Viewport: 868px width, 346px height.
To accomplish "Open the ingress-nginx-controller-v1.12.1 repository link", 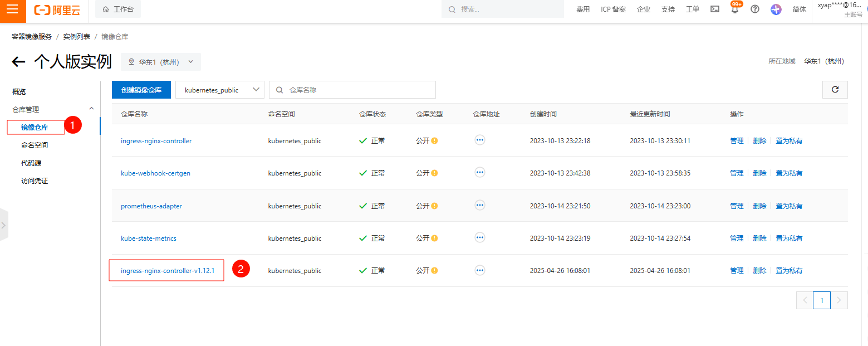I will pyautogui.click(x=168, y=271).
